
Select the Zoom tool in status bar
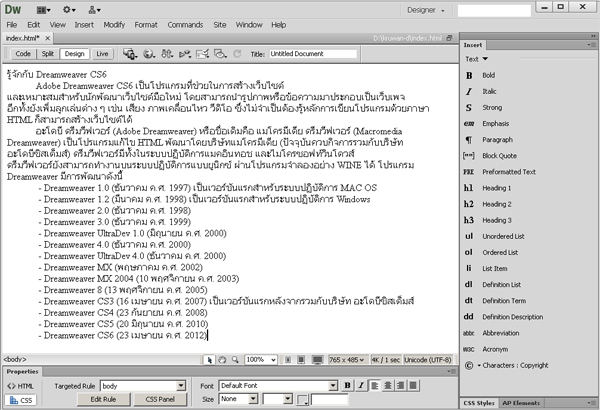(x=235, y=360)
